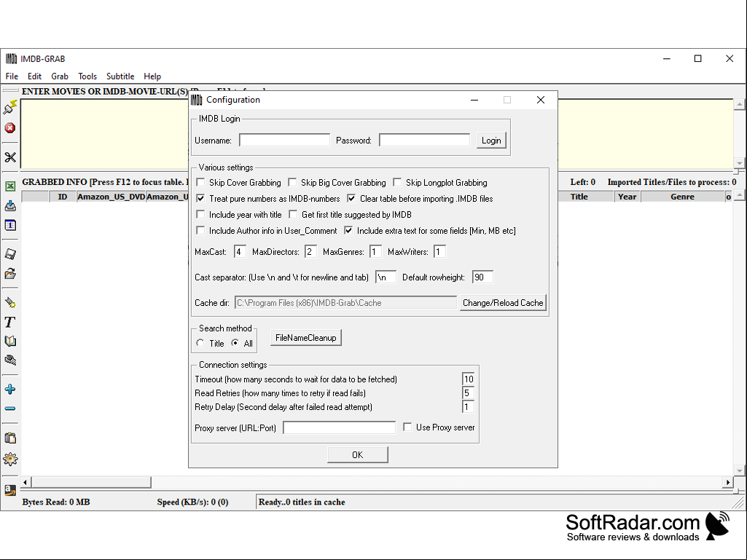Select All search method radio

[235, 343]
